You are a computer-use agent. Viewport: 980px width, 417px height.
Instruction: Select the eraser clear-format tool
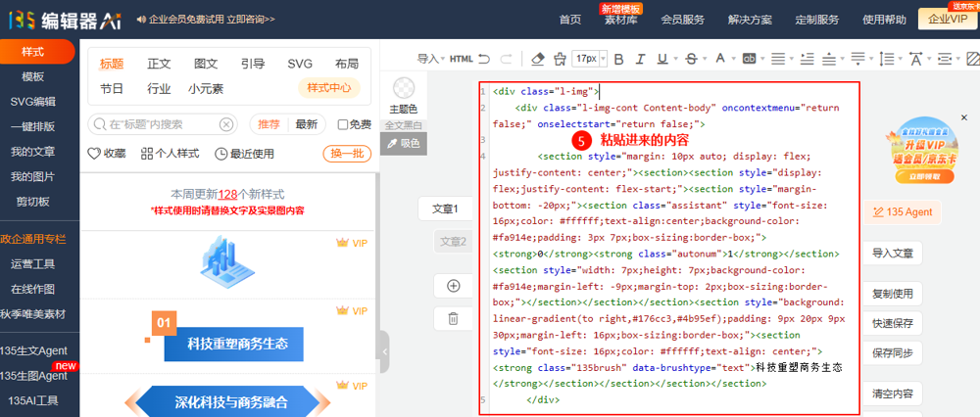pyautogui.click(x=536, y=58)
